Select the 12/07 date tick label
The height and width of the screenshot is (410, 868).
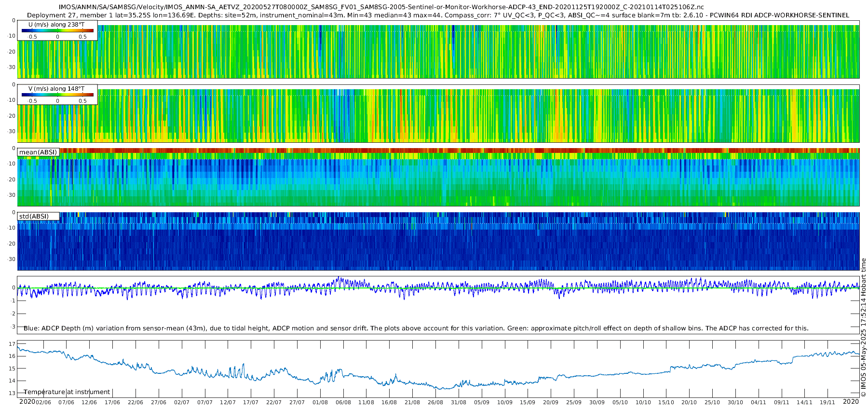[x=228, y=402]
